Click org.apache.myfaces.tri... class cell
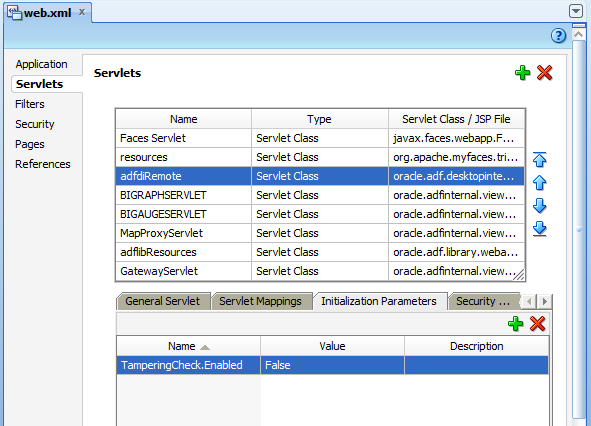Viewport: 591px width, 426px height. point(456,157)
